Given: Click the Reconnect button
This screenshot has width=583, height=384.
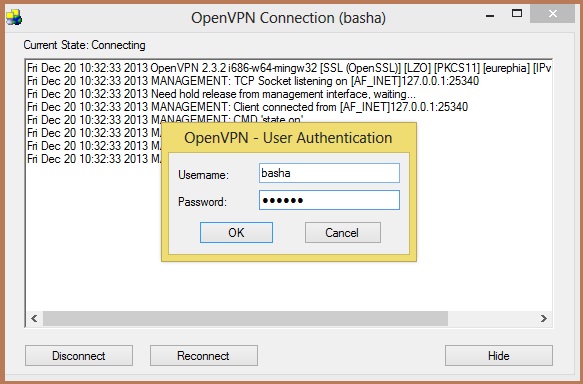Looking at the screenshot, I should (204, 356).
